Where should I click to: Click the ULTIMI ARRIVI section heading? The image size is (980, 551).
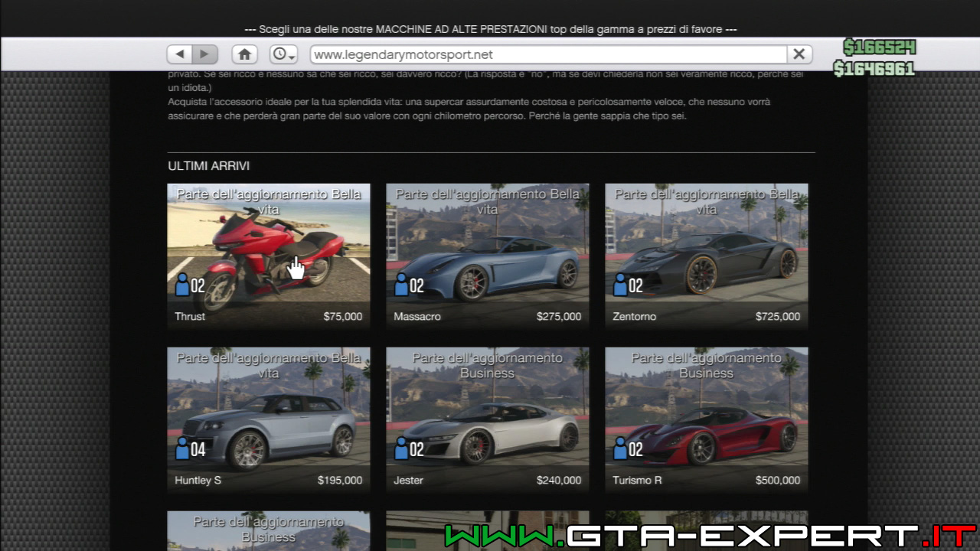point(209,166)
